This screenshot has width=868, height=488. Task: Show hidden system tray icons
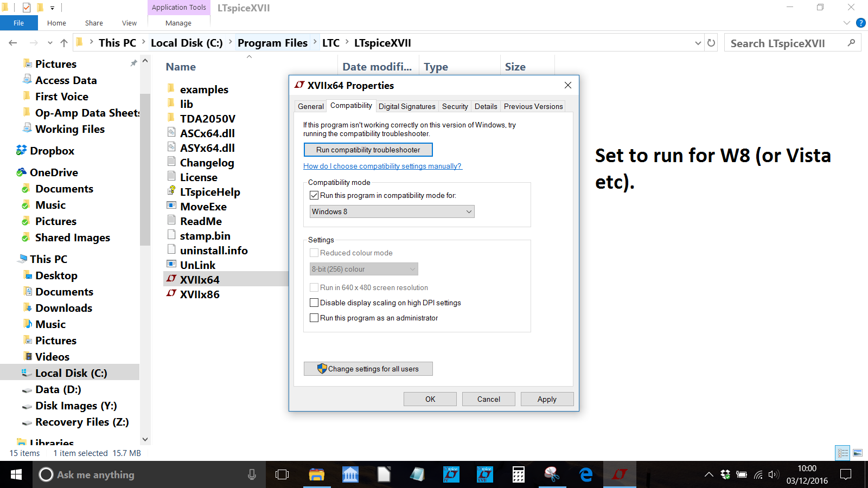point(709,474)
